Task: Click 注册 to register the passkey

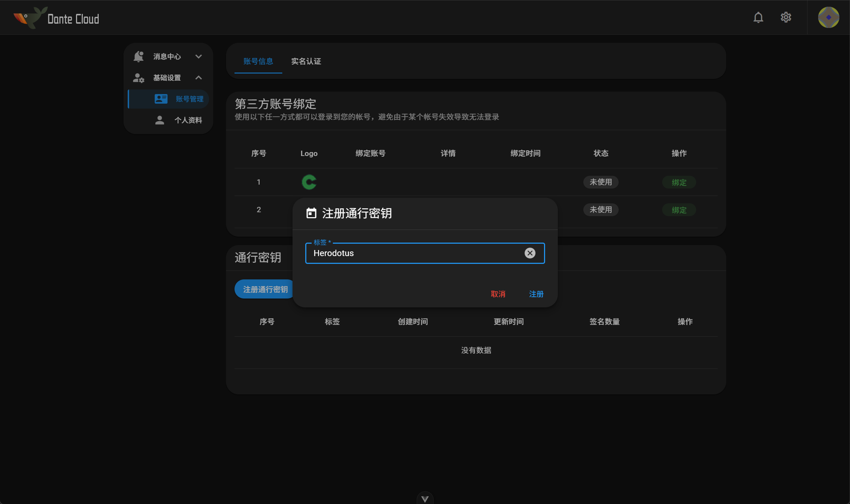Action: pos(536,294)
